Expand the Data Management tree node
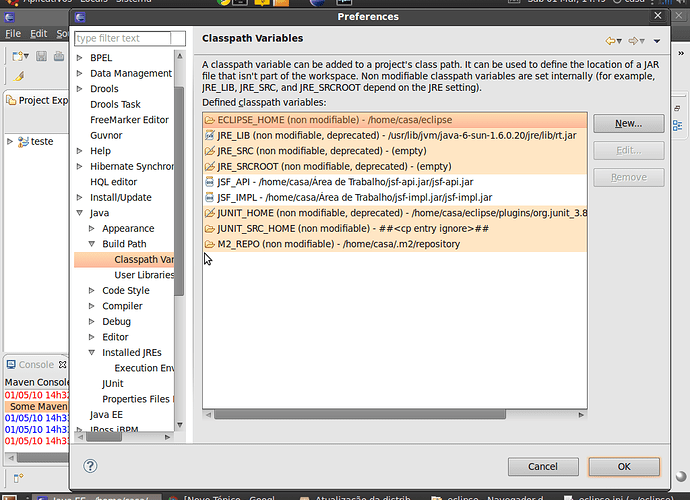The width and height of the screenshot is (690, 500). [x=80, y=73]
